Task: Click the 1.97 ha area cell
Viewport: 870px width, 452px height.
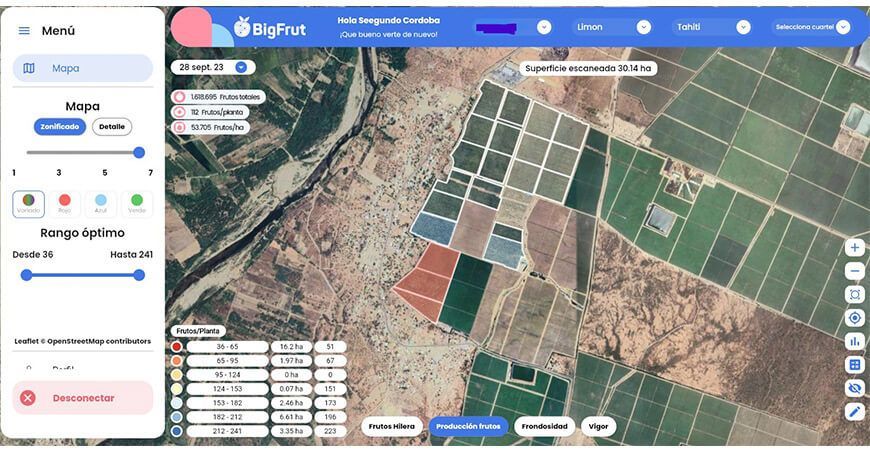Action: coord(291,360)
